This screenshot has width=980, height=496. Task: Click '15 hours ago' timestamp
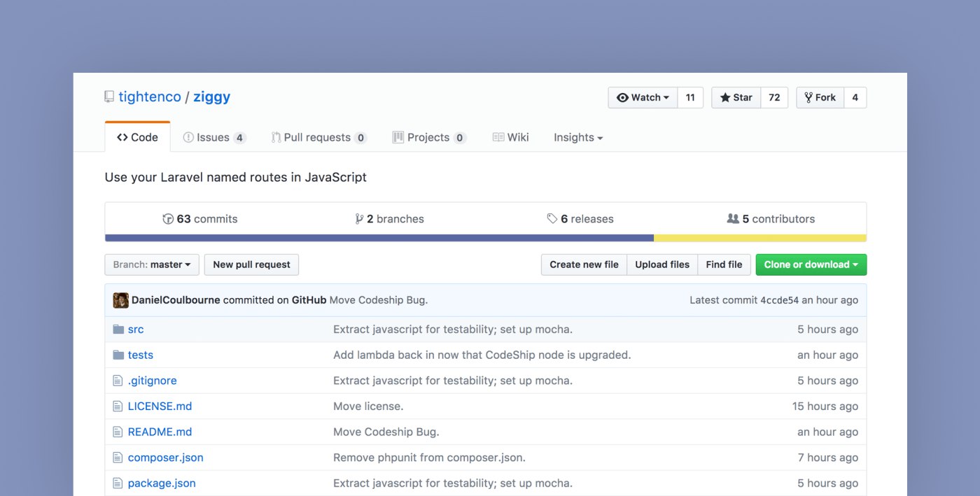(x=825, y=406)
